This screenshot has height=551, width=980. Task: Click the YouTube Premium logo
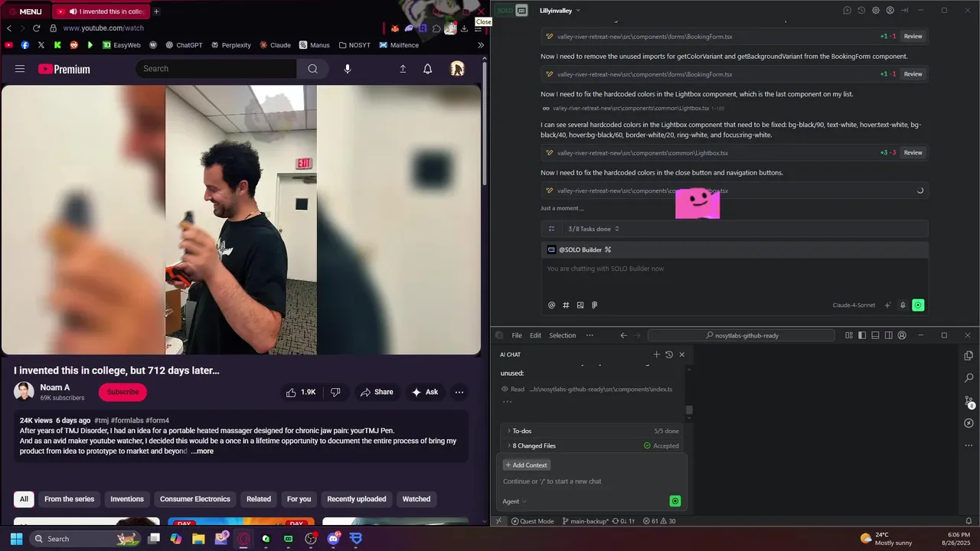64,69
